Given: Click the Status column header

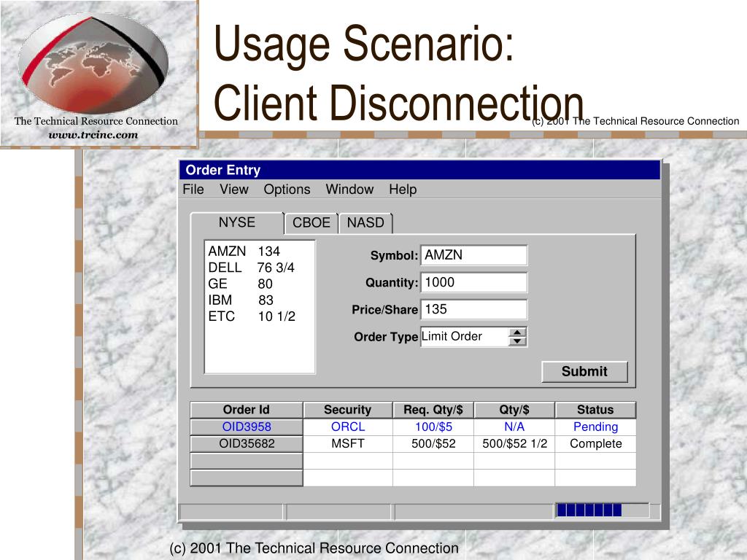Looking at the screenshot, I should point(595,410).
